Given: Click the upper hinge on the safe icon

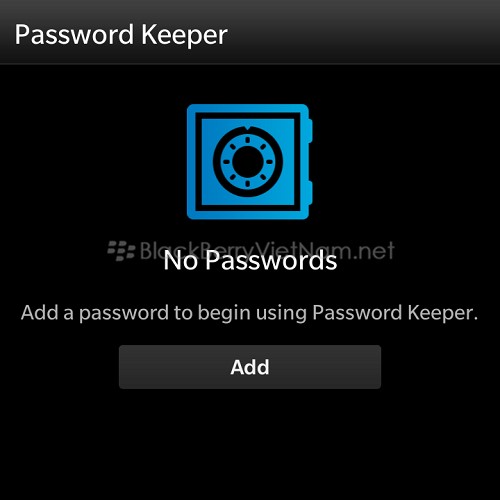Looking at the screenshot, I should tap(310, 131).
